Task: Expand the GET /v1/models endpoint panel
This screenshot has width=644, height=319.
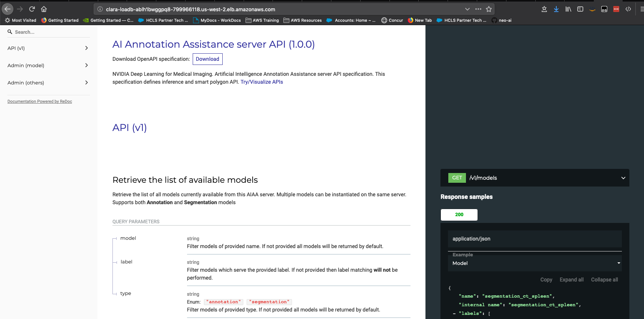Action: point(535,178)
